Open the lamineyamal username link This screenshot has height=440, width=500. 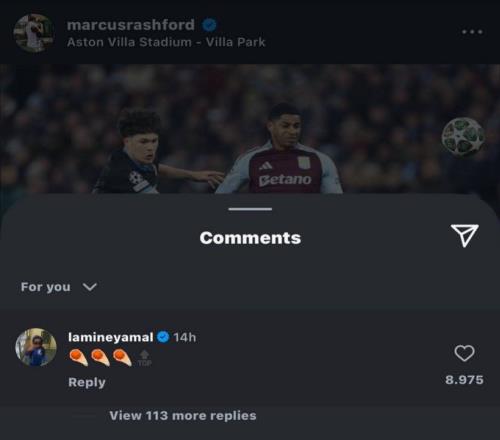[111, 337]
